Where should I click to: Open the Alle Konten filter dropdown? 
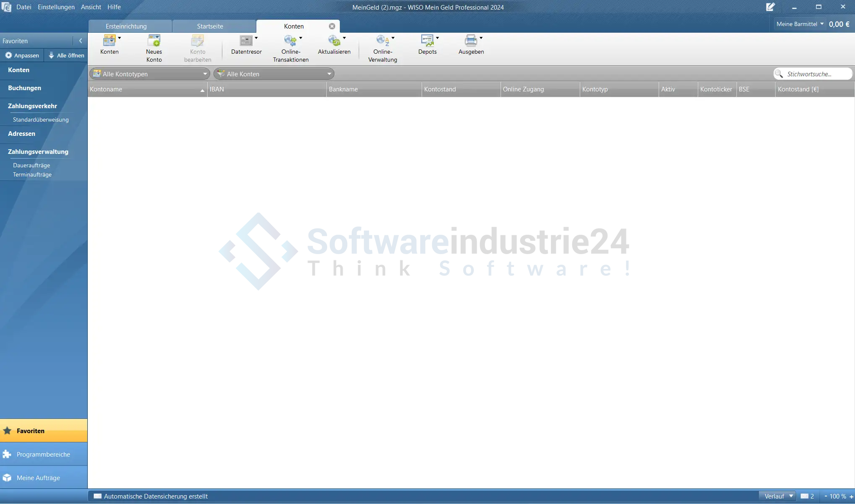(329, 74)
